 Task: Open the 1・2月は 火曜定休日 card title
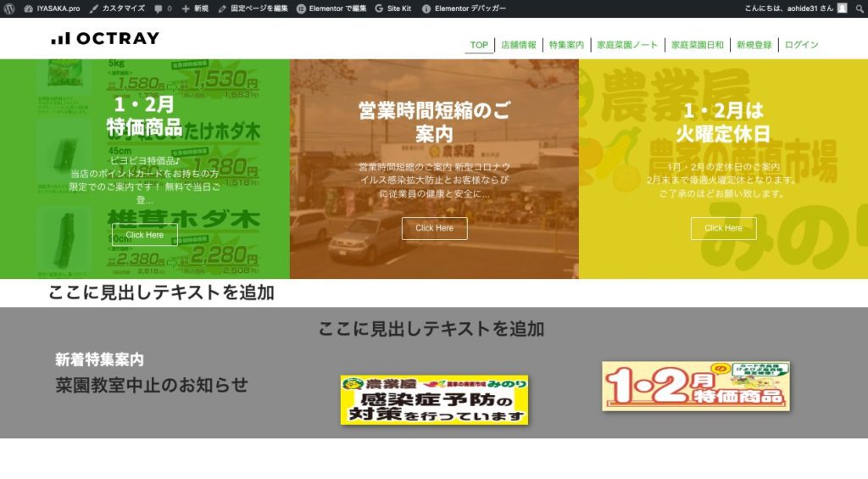coord(723,122)
